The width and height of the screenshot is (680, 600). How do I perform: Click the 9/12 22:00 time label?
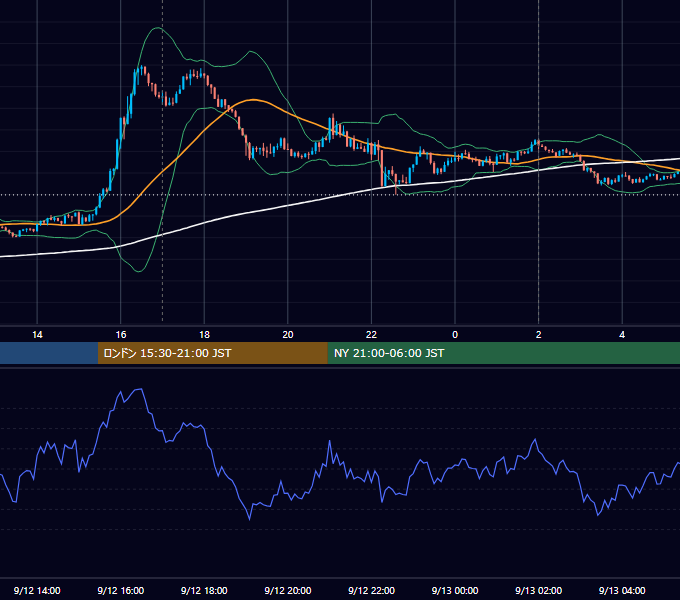[x=372, y=590]
